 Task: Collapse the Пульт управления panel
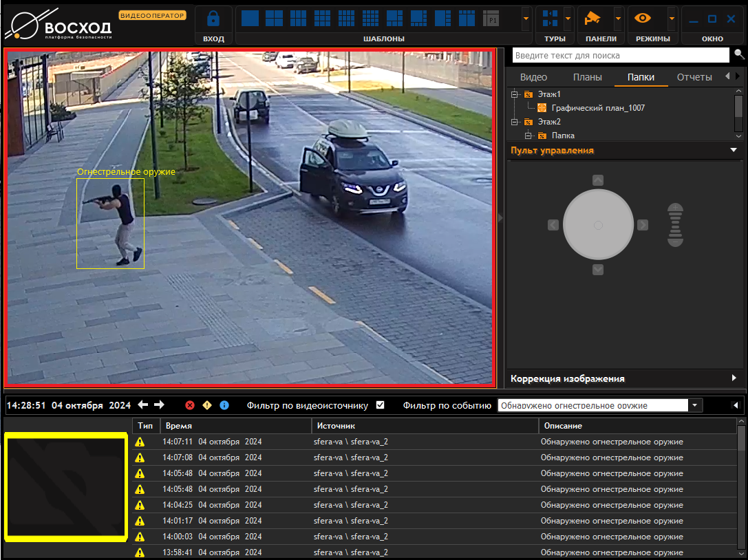click(x=734, y=150)
